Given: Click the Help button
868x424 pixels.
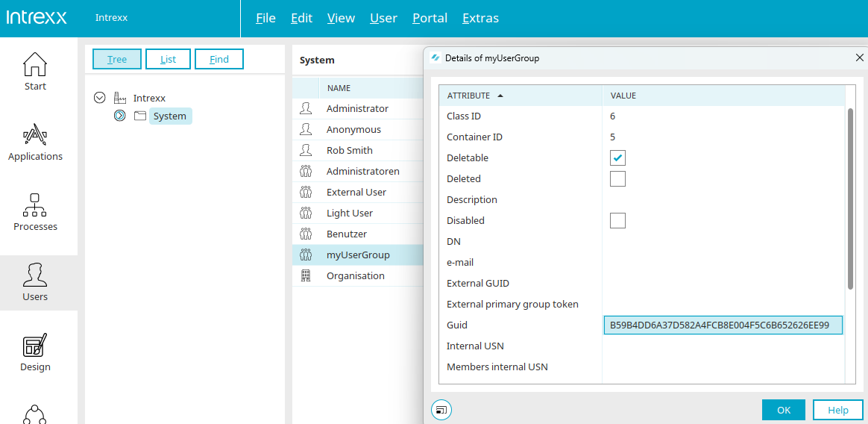Looking at the screenshot, I should click(838, 410).
